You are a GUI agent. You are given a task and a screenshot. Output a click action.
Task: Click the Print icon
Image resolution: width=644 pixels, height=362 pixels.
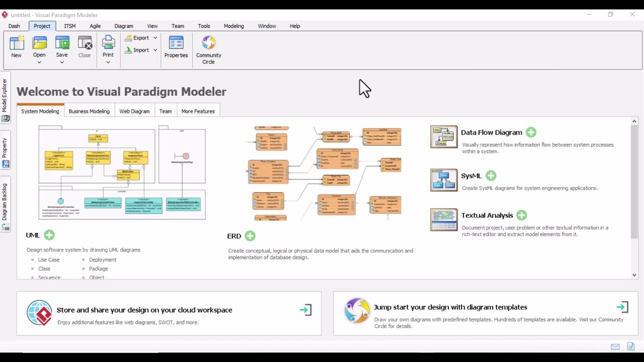pyautogui.click(x=108, y=43)
